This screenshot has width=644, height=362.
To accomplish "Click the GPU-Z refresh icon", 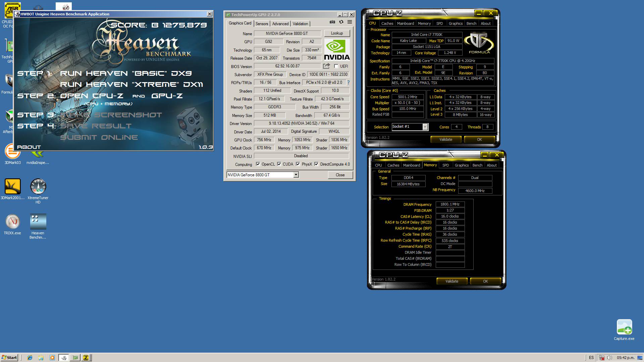I will click(x=341, y=22).
